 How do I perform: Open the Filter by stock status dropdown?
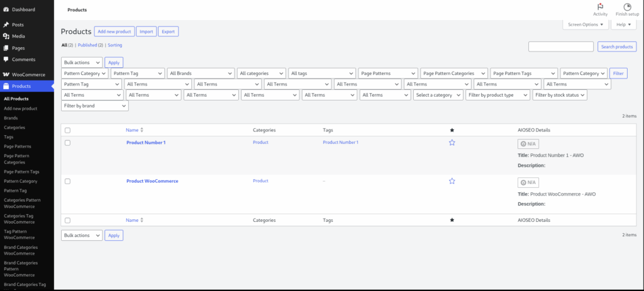pos(560,95)
